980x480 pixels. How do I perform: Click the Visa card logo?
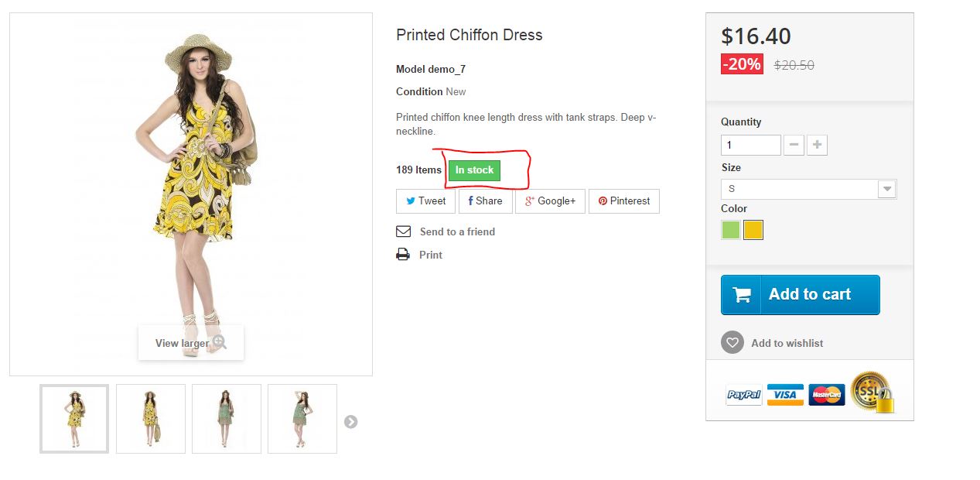[785, 395]
